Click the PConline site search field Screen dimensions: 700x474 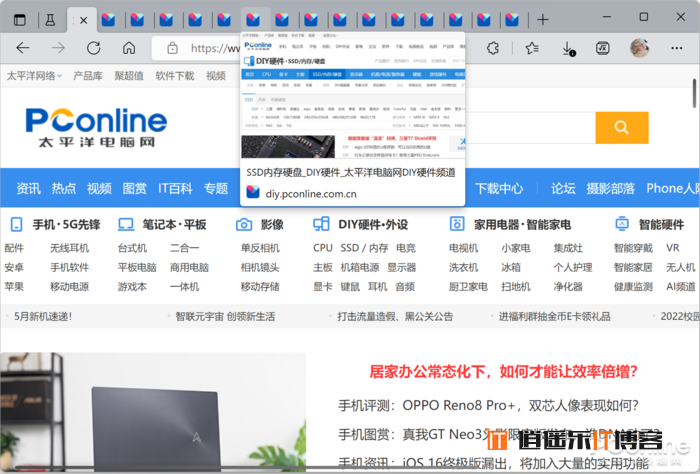(x=530, y=128)
